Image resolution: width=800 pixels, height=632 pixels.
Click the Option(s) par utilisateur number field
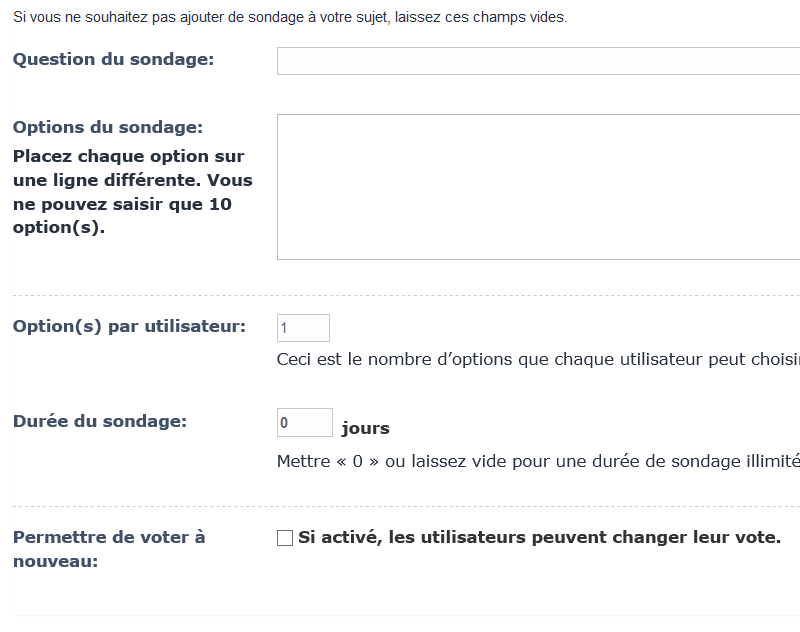point(303,328)
